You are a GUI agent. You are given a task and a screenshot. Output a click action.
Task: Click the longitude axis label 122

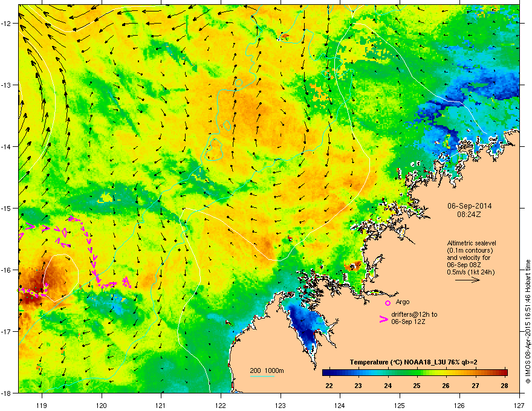coord(221,405)
